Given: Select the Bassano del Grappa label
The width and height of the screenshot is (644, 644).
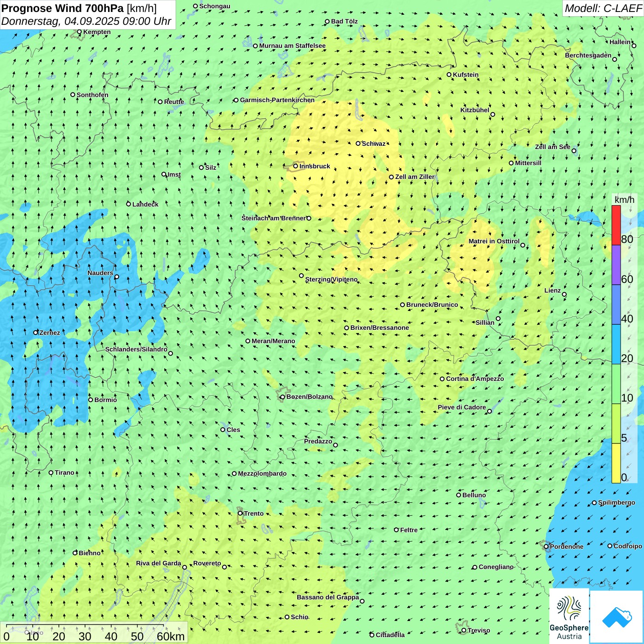Looking at the screenshot, I should 328,597.
